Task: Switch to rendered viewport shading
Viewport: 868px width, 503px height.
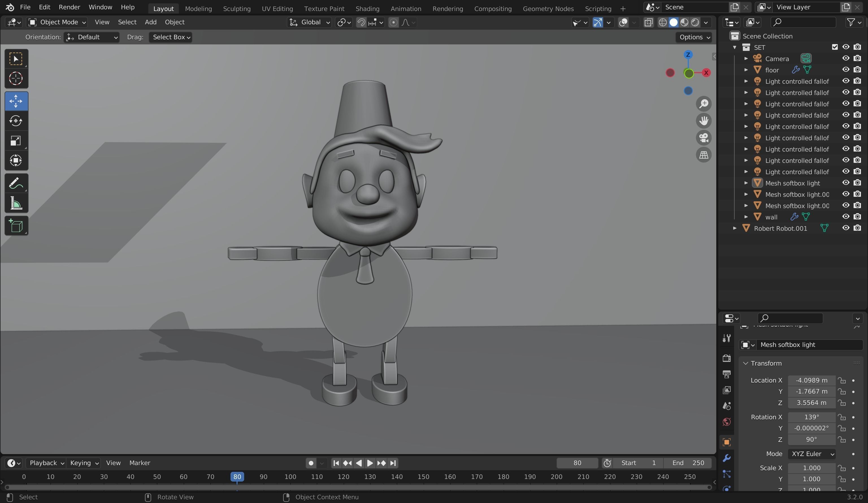Action: click(695, 22)
